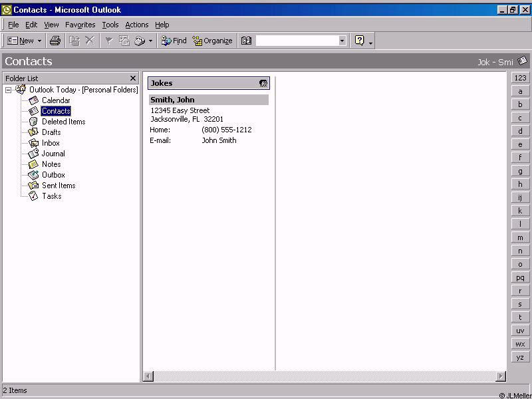The height and width of the screenshot is (399, 532).
Task: Click the Notes folder icon
Action: [x=33, y=164]
